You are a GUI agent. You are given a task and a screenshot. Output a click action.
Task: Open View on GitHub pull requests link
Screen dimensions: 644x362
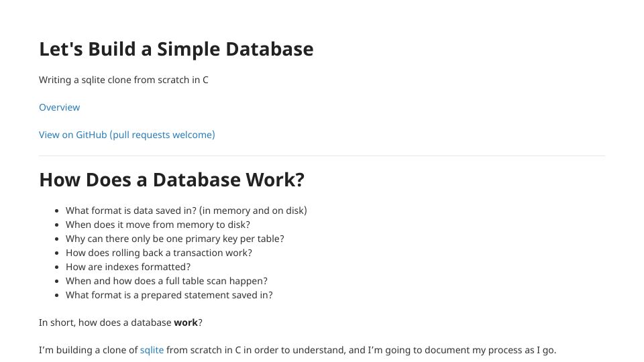tap(127, 135)
